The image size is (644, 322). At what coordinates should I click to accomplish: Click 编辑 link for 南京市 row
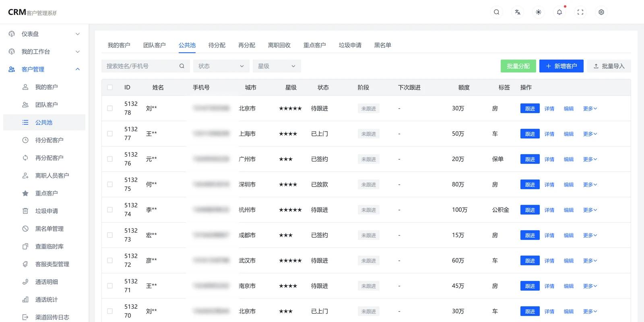click(569, 286)
